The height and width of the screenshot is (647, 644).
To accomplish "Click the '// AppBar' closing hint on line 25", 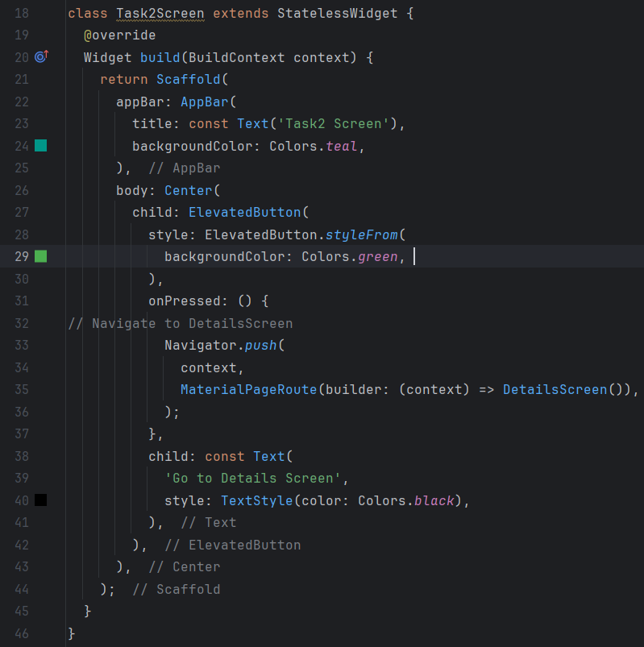I will point(185,168).
